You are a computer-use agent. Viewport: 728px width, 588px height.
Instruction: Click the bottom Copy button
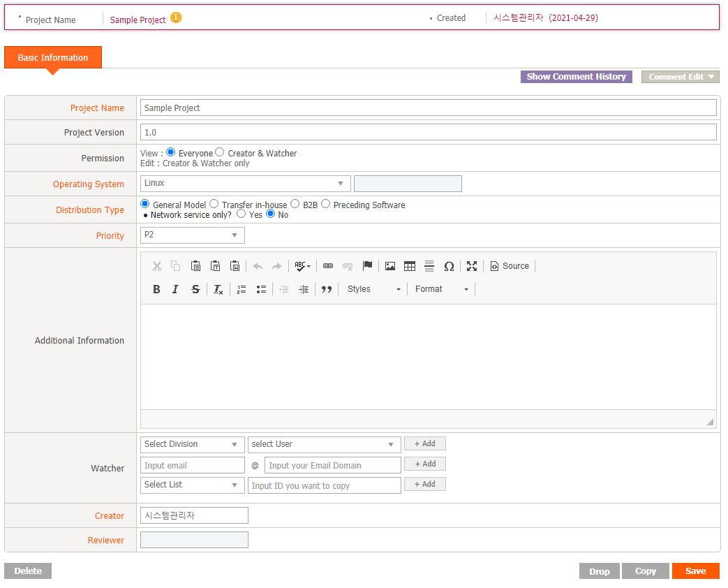(x=646, y=571)
